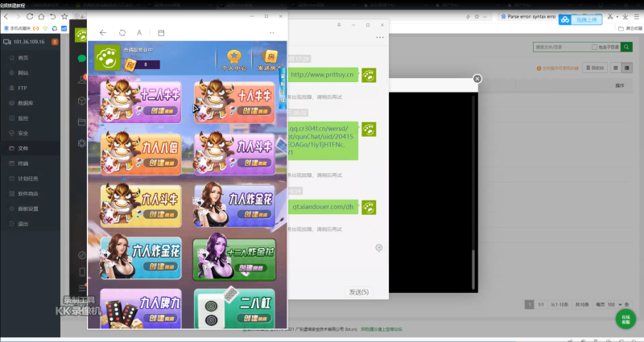Click the page 1 pagination button
The width and height of the screenshot is (644, 342).
tap(529, 305)
